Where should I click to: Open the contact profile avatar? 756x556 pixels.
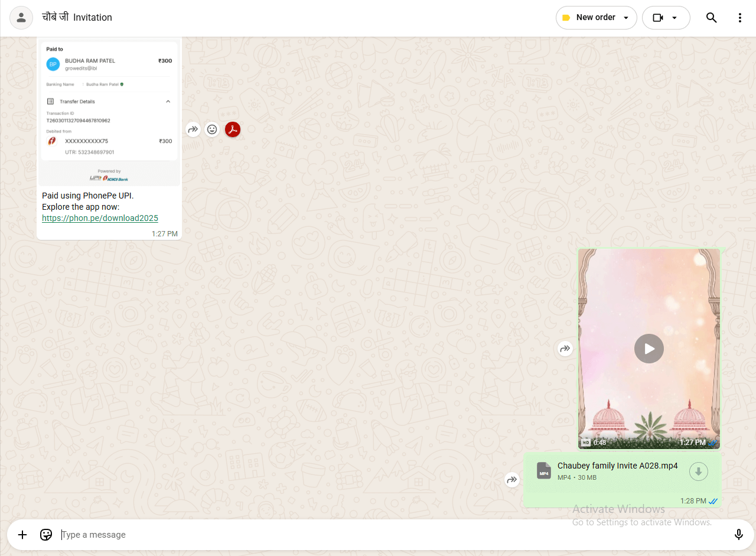(x=21, y=18)
